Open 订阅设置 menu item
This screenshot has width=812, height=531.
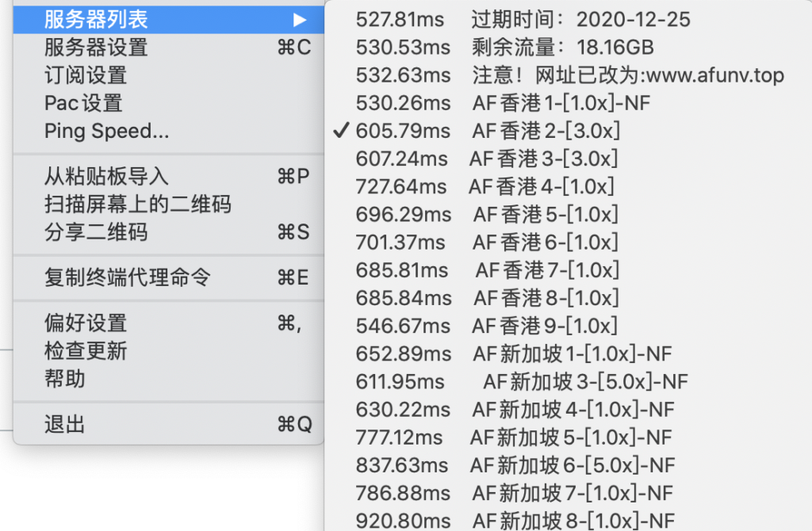169,75
